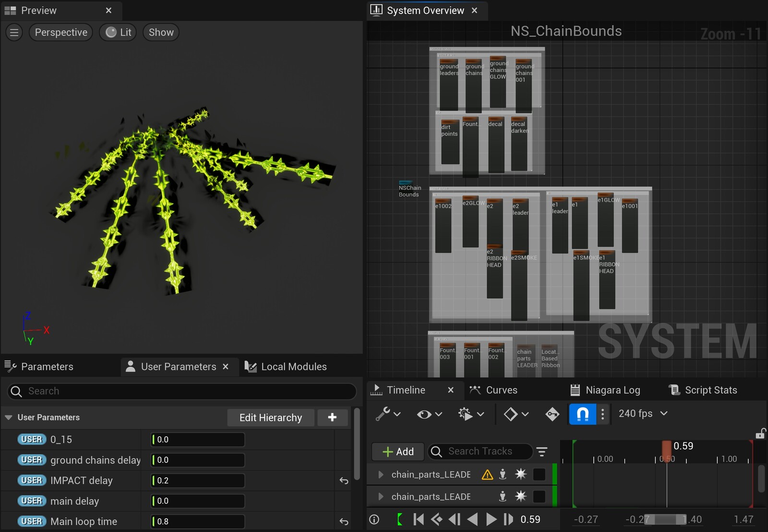Open the Perspective view dropdown
The image size is (768, 532).
[61, 32]
